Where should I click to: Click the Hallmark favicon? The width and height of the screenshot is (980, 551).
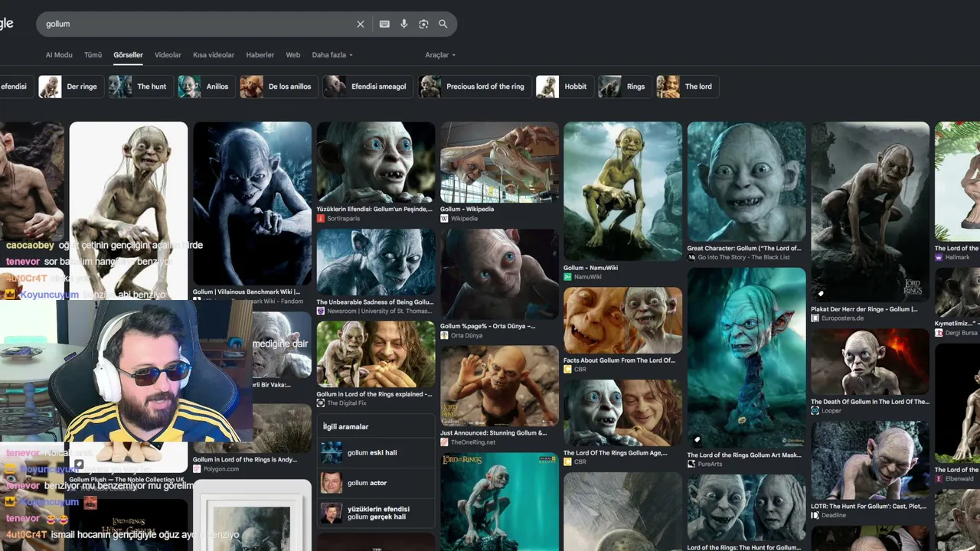pos(939,257)
